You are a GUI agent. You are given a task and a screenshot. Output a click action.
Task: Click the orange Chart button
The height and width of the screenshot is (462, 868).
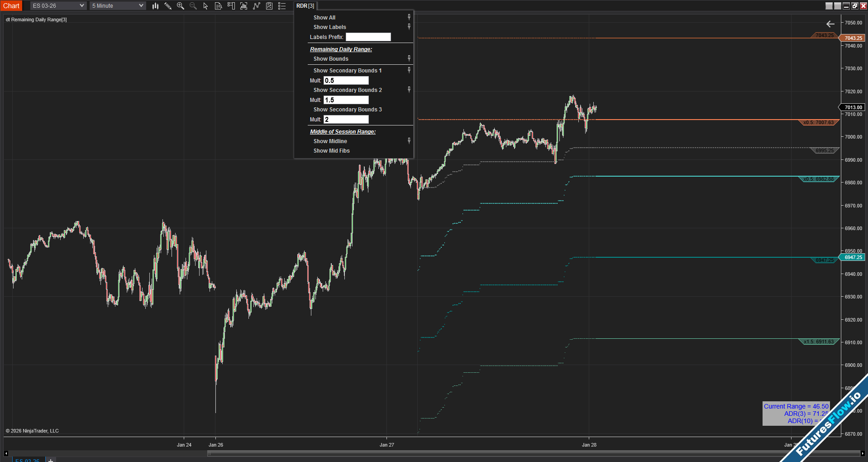[x=11, y=6]
